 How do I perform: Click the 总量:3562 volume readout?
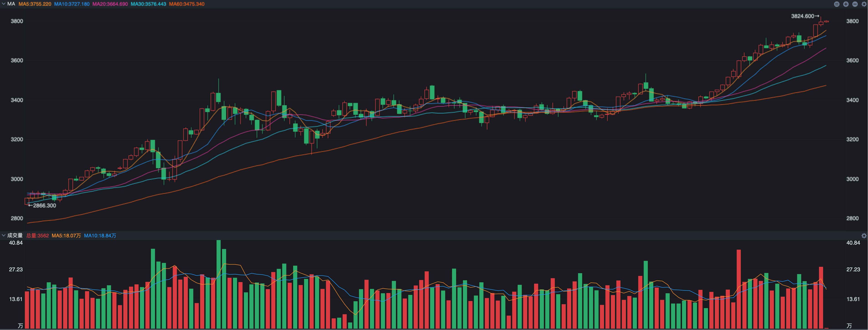pos(37,236)
